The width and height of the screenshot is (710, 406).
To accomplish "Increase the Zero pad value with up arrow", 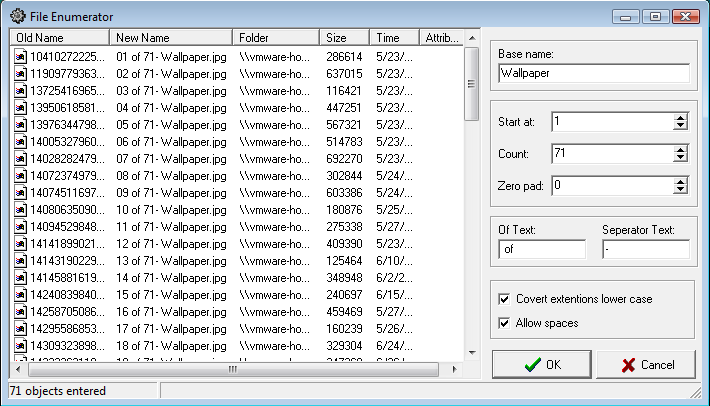I will (x=680, y=181).
